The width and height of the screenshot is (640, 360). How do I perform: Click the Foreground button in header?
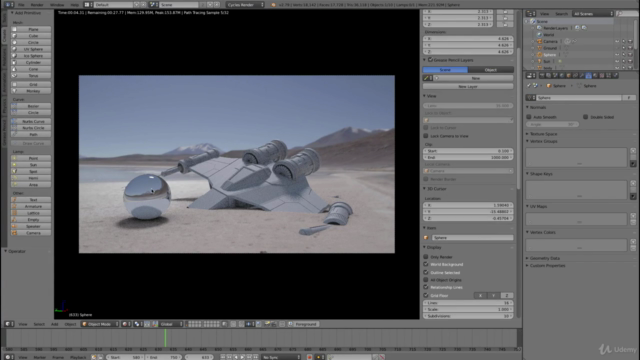tap(306, 324)
